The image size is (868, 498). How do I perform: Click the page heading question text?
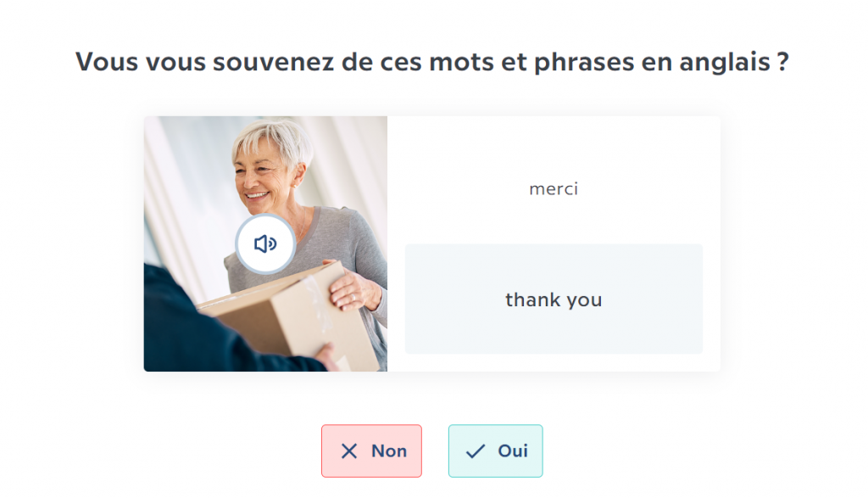(x=433, y=62)
